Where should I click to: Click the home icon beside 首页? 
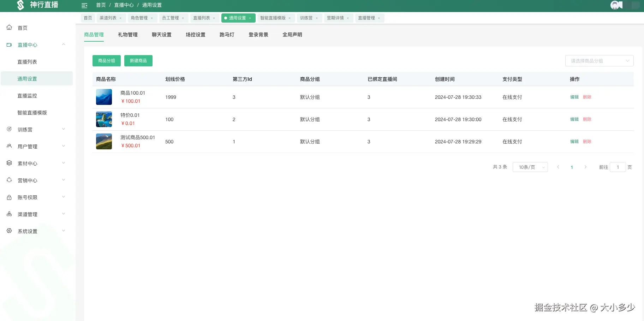[9, 28]
